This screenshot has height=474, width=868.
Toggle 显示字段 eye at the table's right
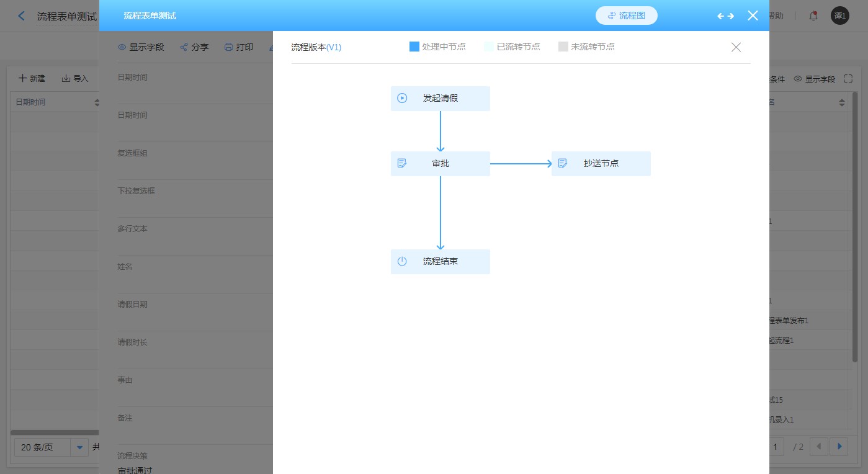(x=798, y=79)
